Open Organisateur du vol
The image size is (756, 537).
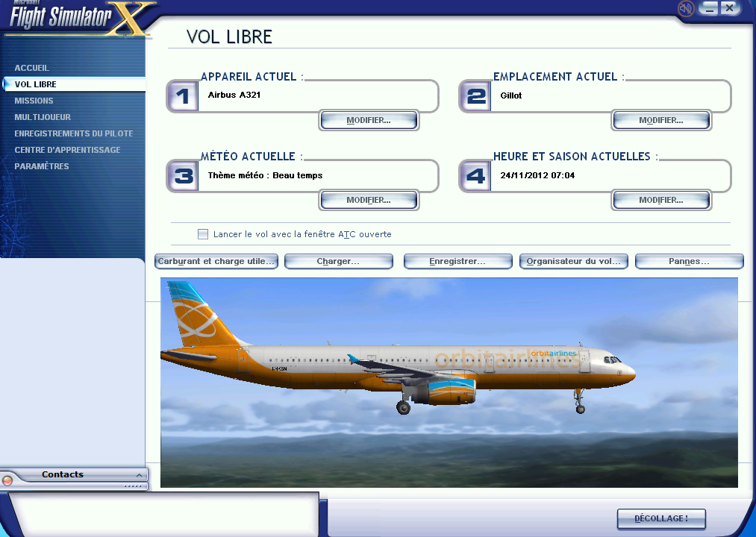click(x=574, y=261)
